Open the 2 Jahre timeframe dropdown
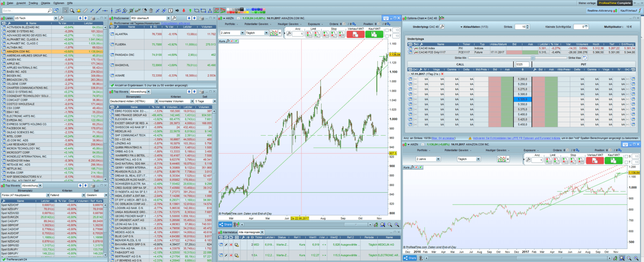 point(241,33)
